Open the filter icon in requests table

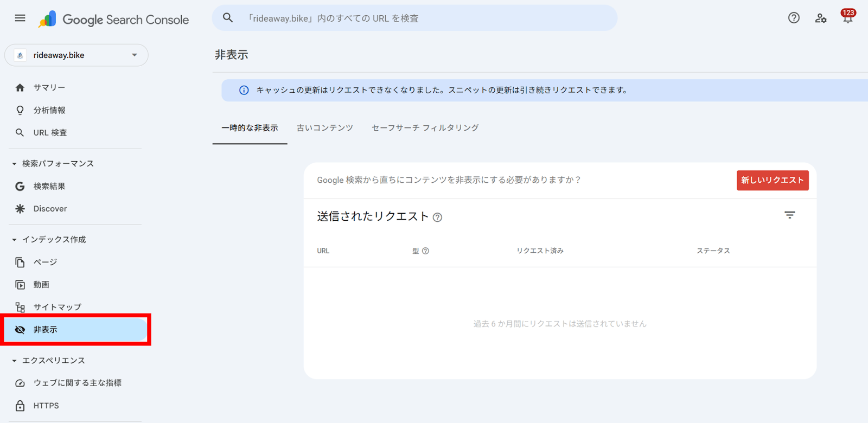click(790, 215)
